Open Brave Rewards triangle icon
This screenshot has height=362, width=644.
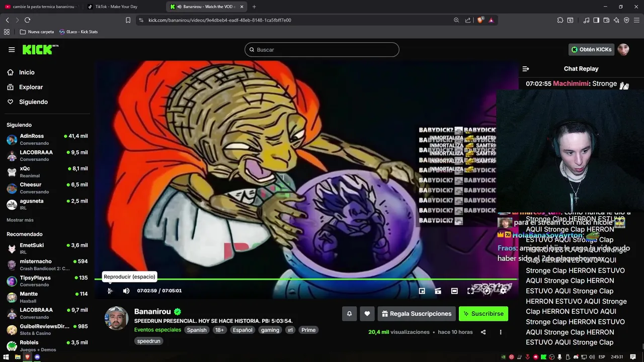[491, 20]
